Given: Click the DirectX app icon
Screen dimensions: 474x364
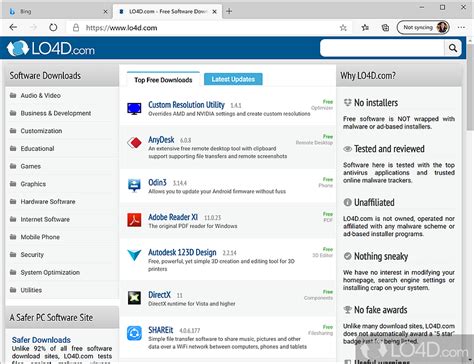Looking at the screenshot, I should [134, 298].
